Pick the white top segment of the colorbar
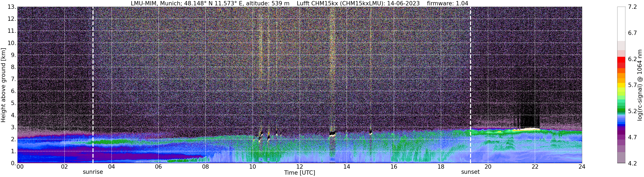 621,24
